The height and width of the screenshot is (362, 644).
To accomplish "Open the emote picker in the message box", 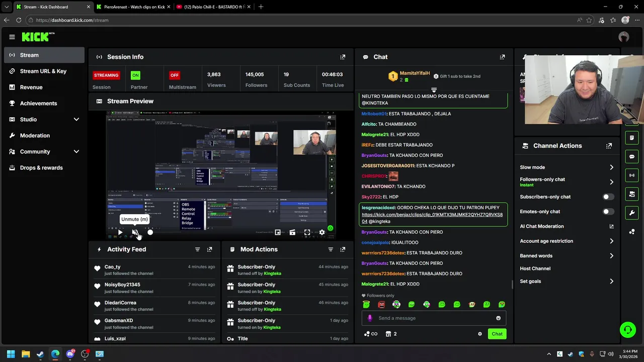I will pos(498,318).
